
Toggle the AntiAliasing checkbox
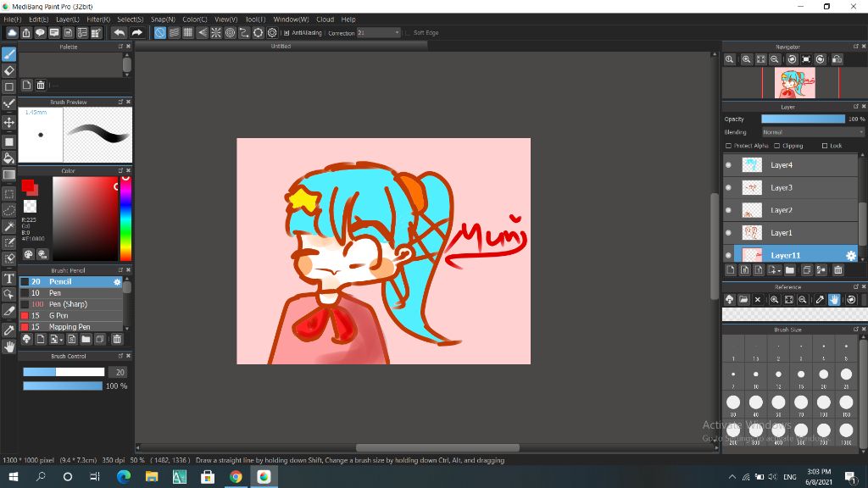tap(287, 33)
